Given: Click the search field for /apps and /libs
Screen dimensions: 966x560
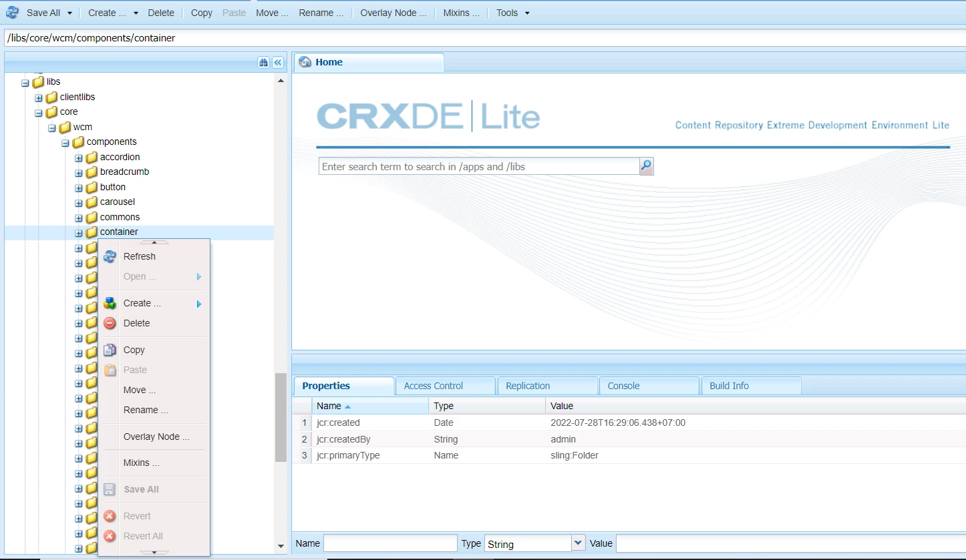Looking at the screenshot, I should pyautogui.click(x=479, y=167).
